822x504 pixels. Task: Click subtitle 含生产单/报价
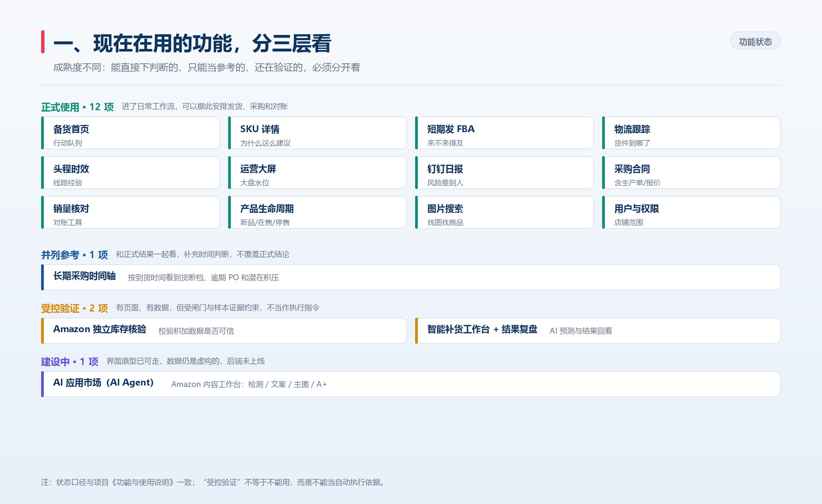pyautogui.click(x=637, y=183)
